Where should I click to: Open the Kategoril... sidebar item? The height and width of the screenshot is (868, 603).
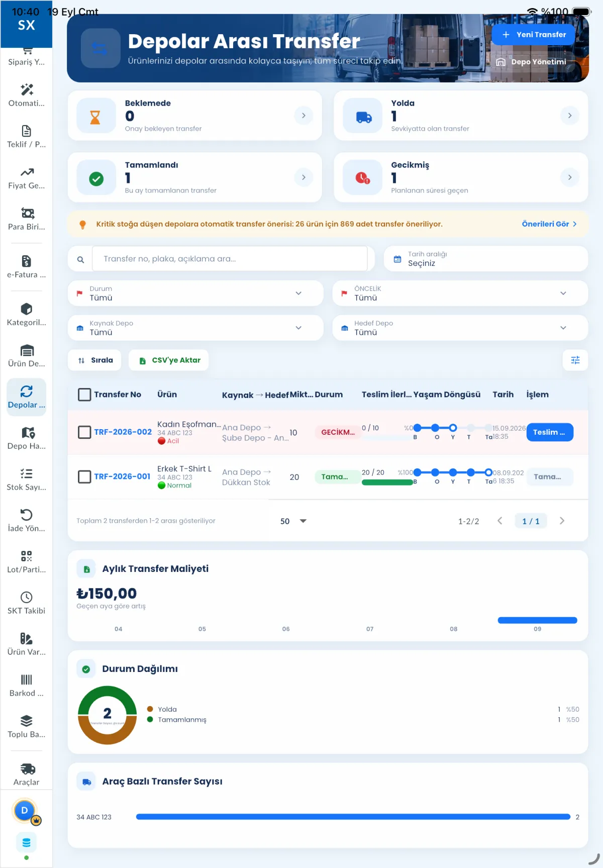point(26,315)
